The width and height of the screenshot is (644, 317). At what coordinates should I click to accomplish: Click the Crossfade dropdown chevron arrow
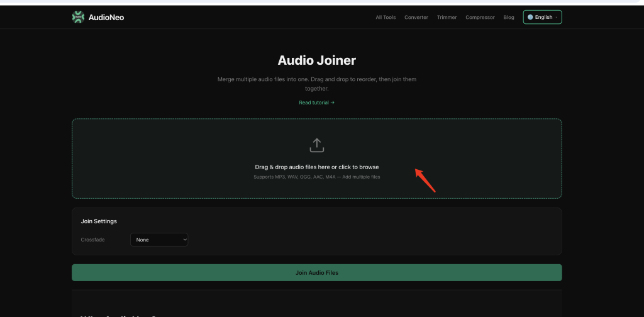(x=184, y=240)
